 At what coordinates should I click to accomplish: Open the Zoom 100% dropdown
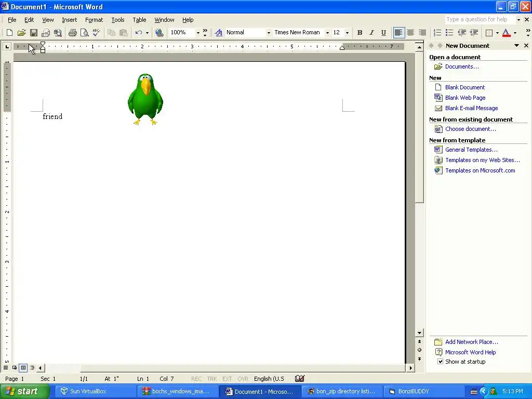tap(198, 33)
